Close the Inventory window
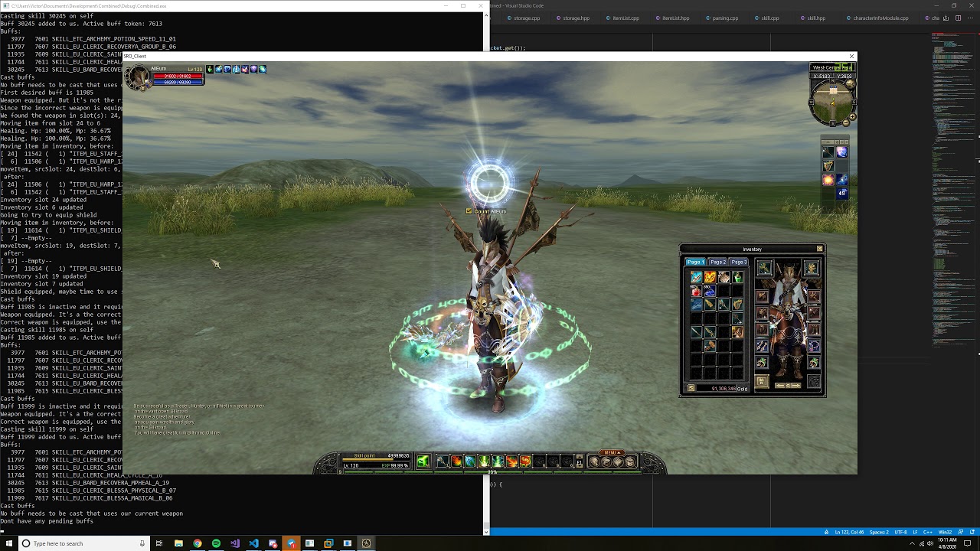The height and width of the screenshot is (551, 980). tap(819, 249)
